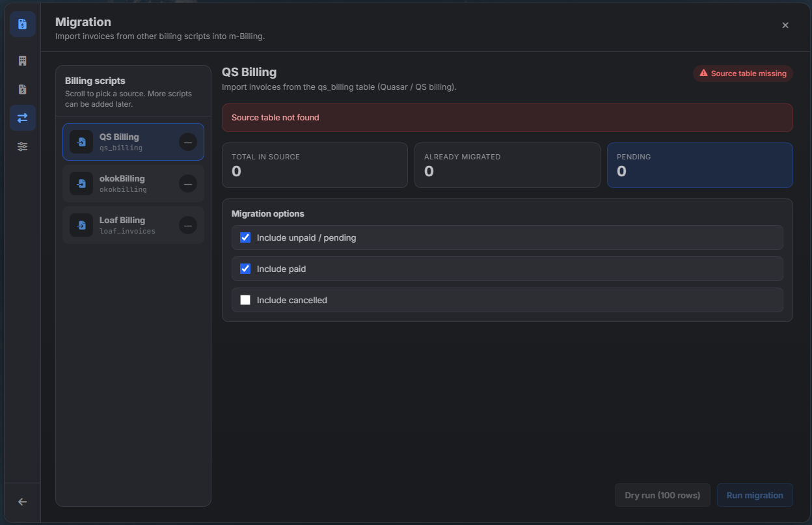The image size is (812, 525).
Task: Uncheck the Include paid checkbox
Action: point(245,269)
